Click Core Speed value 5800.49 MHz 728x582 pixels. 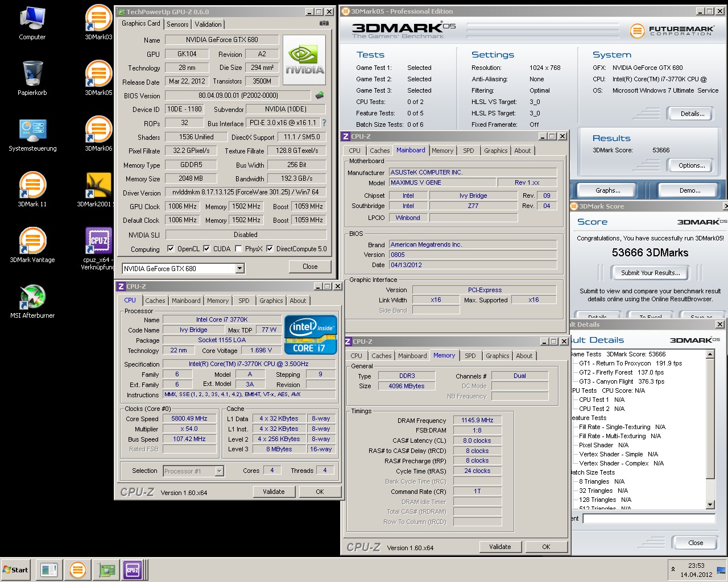click(x=189, y=418)
